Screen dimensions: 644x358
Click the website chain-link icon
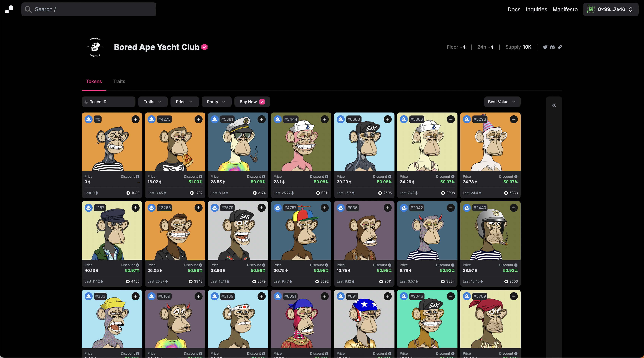pyautogui.click(x=560, y=47)
